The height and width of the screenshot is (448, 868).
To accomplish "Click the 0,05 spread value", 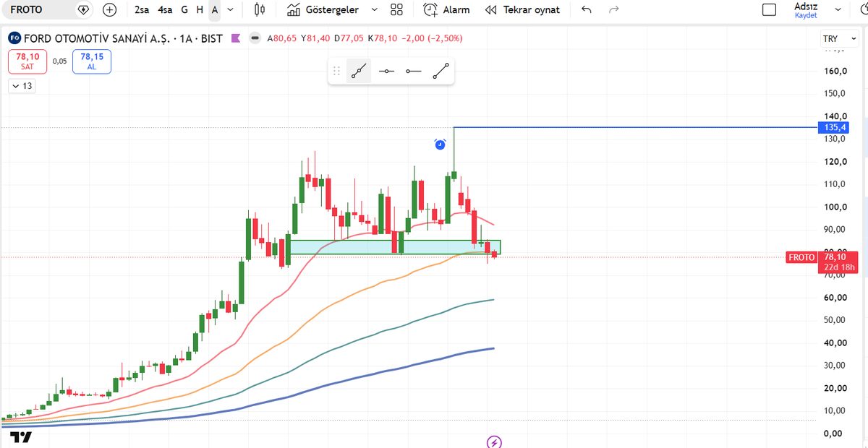I will [x=59, y=61].
